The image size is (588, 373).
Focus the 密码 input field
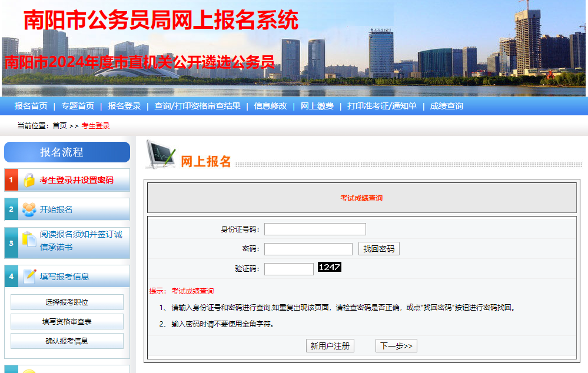pos(308,249)
